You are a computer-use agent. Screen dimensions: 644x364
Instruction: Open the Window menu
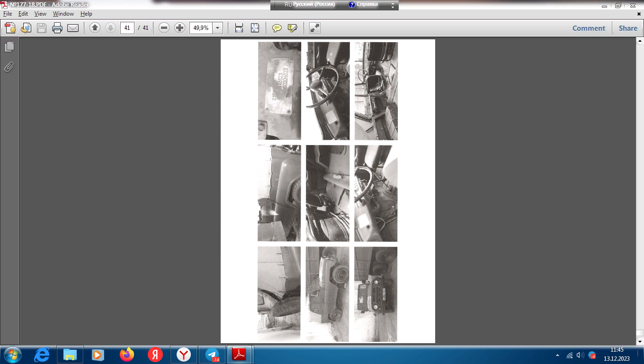pyautogui.click(x=63, y=14)
